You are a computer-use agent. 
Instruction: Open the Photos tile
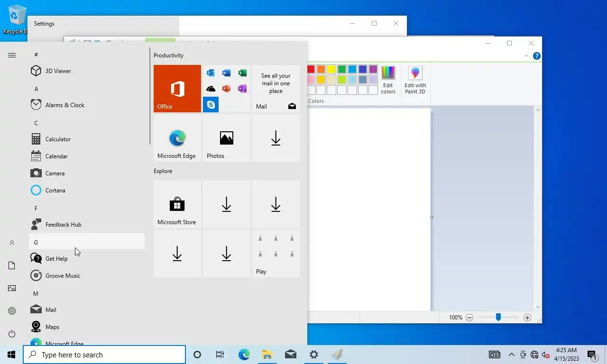click(x=227, y=138)
